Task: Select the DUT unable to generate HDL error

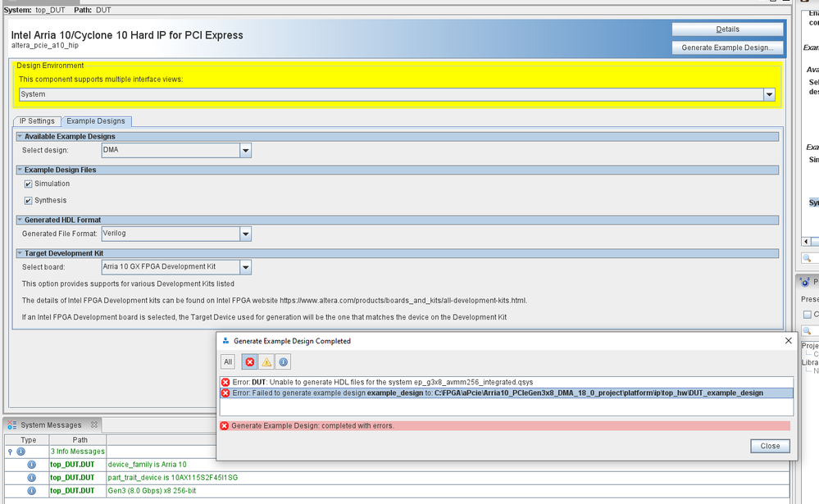Action: [507, 383]
